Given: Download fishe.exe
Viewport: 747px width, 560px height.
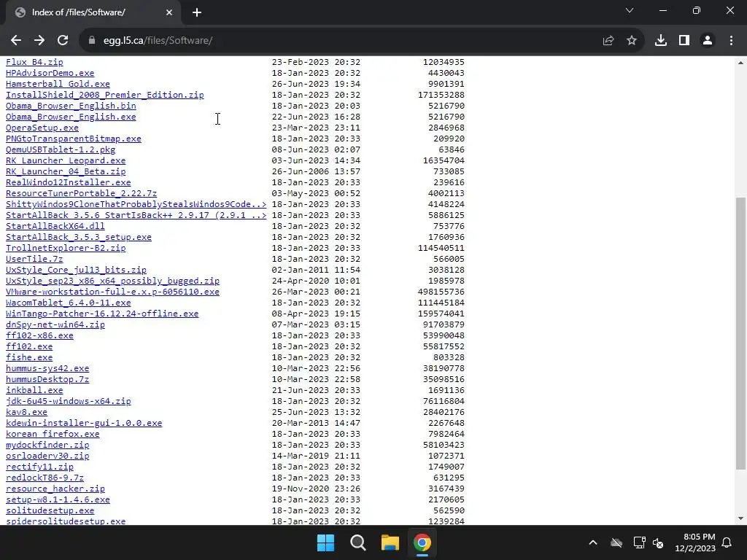Looking at the screenshot, I should [x=29, y=357].
